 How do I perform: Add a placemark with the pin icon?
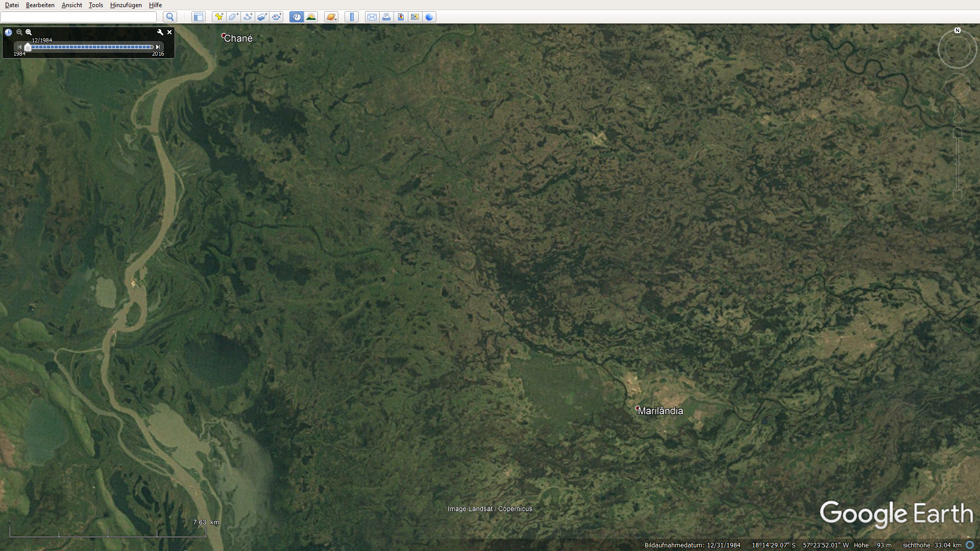point(219,17)
